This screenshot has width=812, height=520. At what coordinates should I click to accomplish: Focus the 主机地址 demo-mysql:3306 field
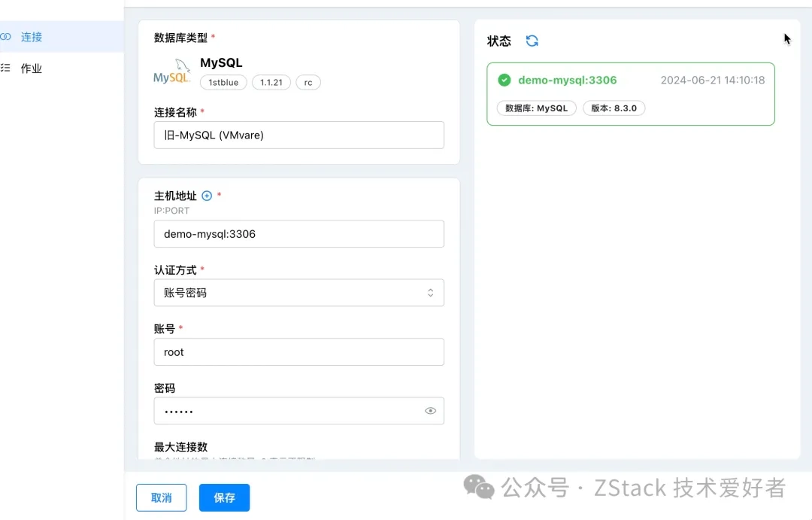click(x=298, y=234)
